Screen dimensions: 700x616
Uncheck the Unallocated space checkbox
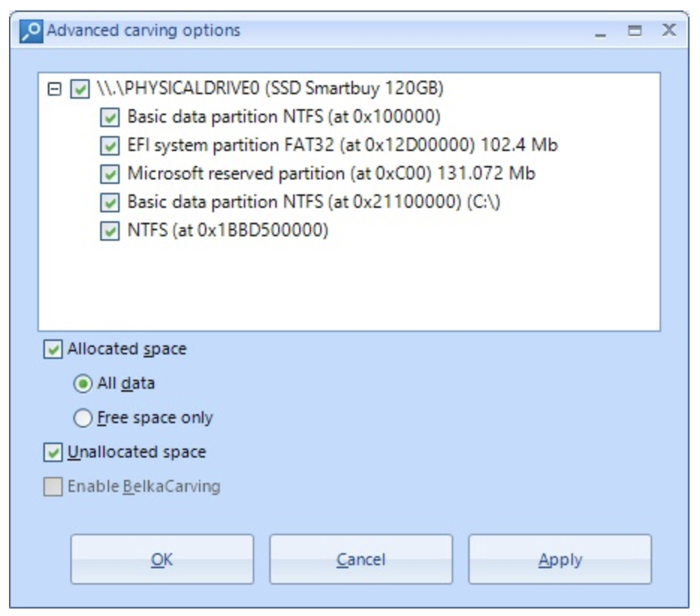pos(52,452)
